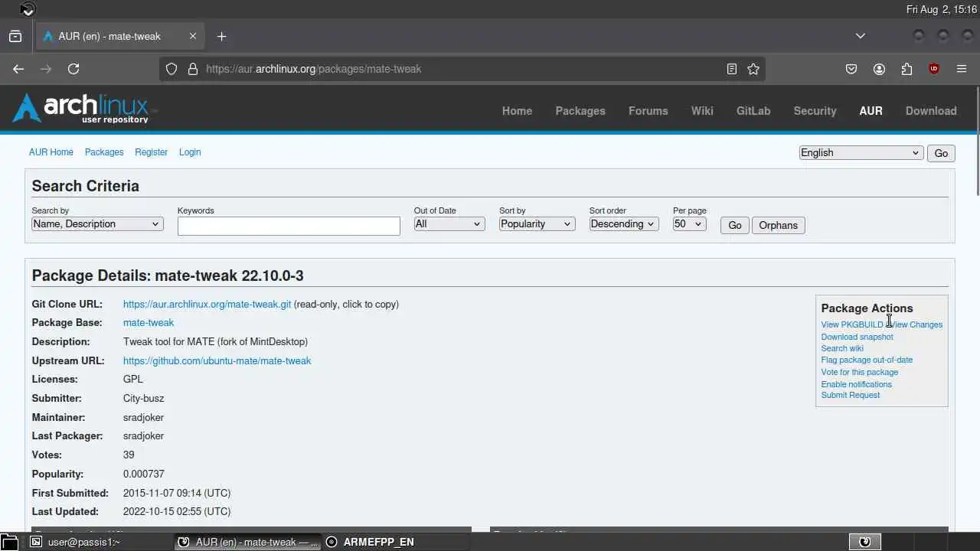The height and width of the screenshot is (551, 980).
Task: Open a new browser tab
Action: coord(221,36)
